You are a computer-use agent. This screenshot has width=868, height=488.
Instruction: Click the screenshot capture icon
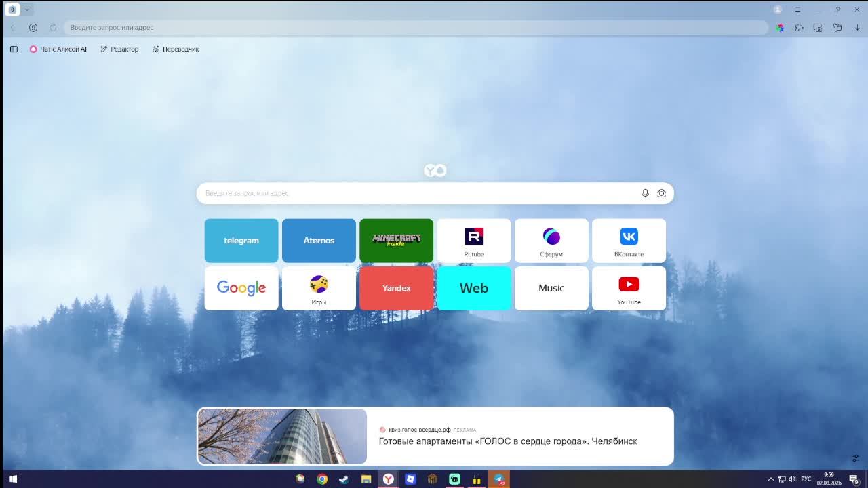(818, 28)
